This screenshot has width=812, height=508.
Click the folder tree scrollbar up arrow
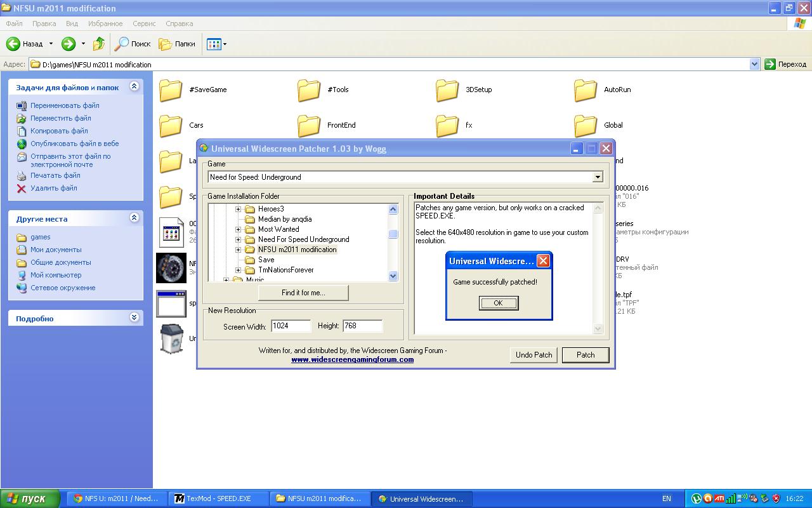click(393, 210)
